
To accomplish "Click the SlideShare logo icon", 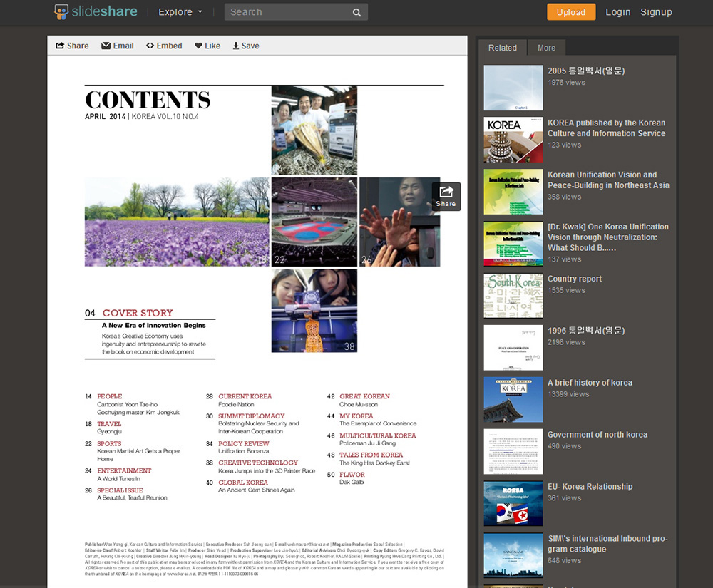I will point(62,12).
